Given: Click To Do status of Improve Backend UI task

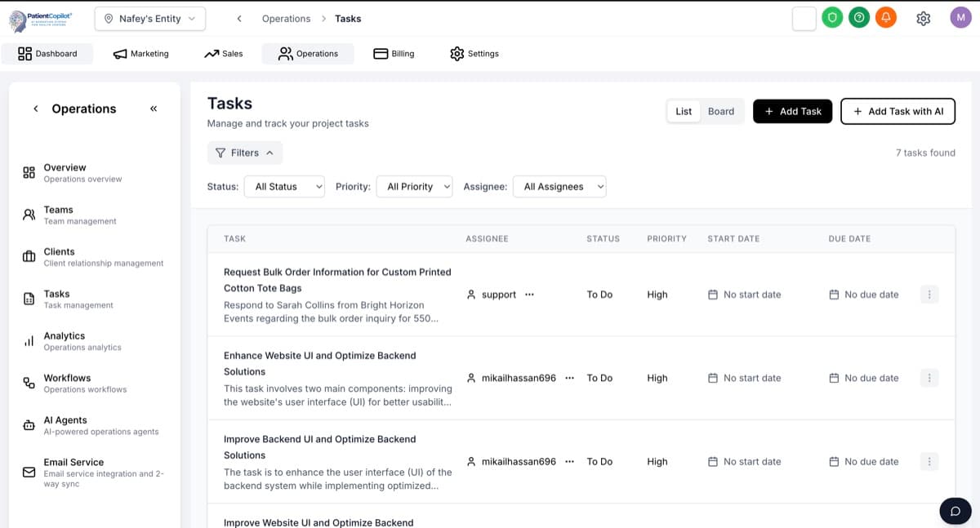Looking at the screenshot, I should 599,461.
